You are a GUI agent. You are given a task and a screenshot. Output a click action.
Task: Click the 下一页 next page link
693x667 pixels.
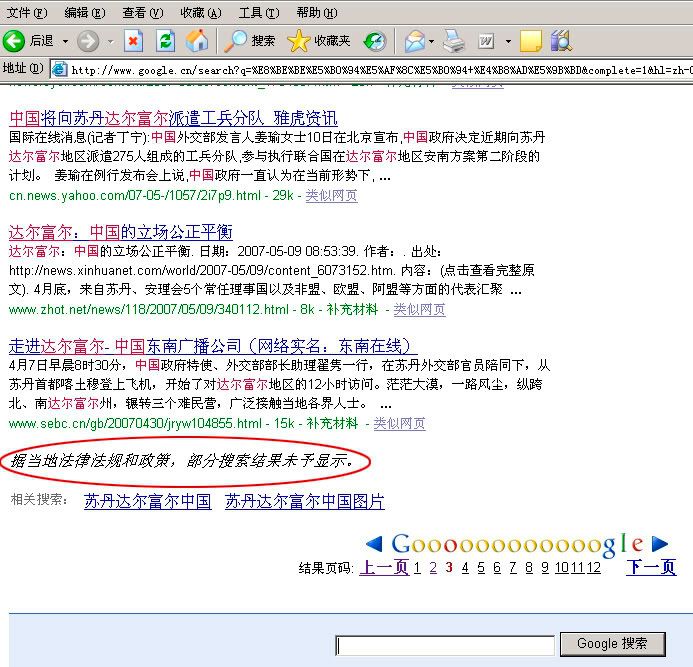tap(651, 567)
